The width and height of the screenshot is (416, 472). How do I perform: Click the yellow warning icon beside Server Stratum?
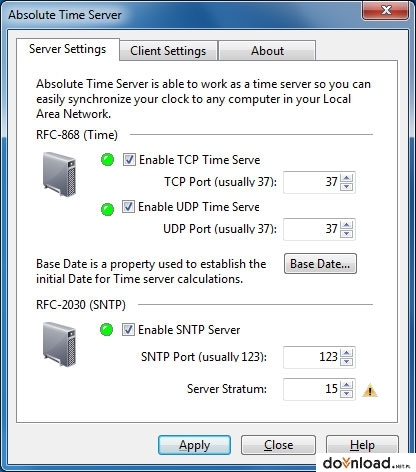(x=370, y=390)
